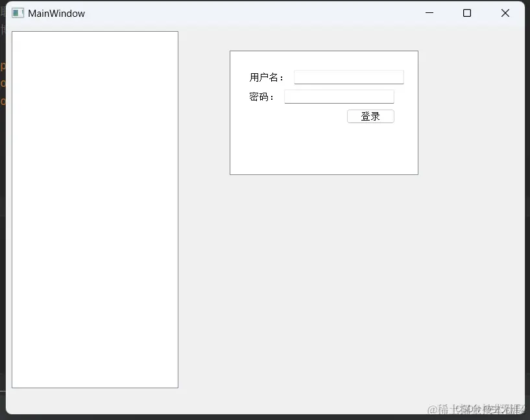Click the blank area below the login button
The image size is (530, 420).
324,149
